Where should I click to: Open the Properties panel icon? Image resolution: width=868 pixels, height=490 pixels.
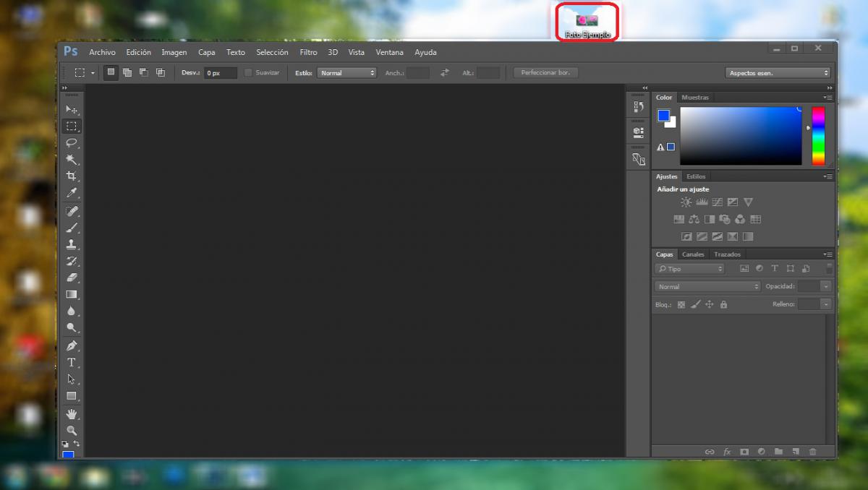tap(638, 132)
